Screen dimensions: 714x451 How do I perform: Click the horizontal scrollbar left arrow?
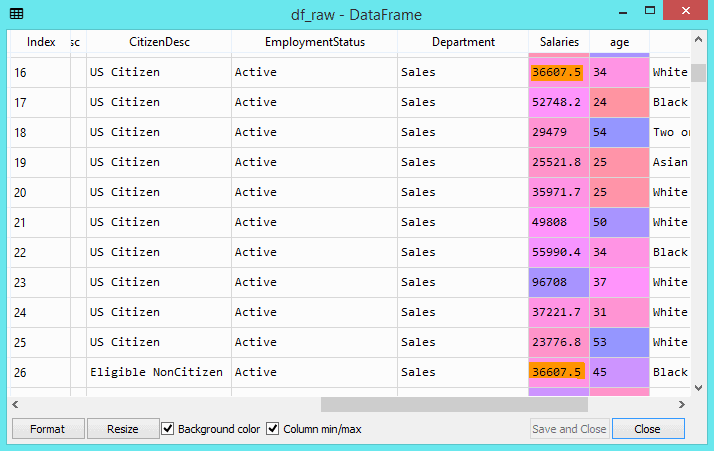[16, 405]
